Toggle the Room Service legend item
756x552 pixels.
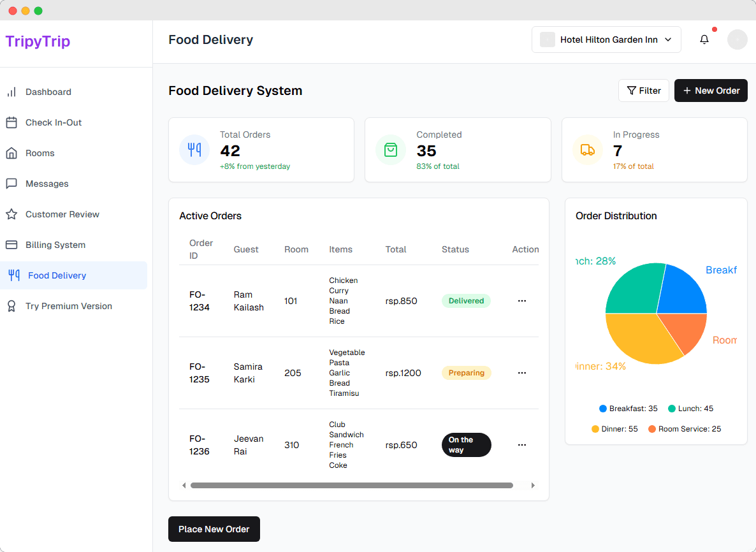[x=685, y=429]
